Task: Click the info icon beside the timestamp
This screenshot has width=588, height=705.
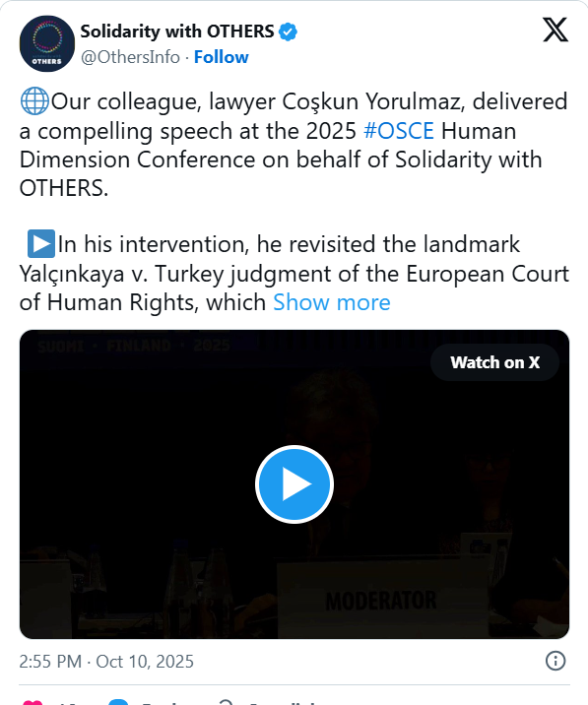Action: [x=555, y=661]
